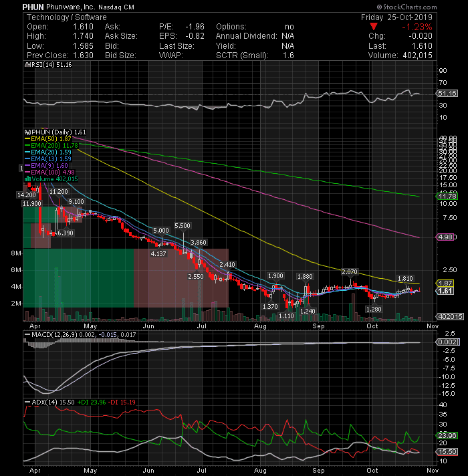
Task: Click the 8M volume scale label
Action: 16,253
